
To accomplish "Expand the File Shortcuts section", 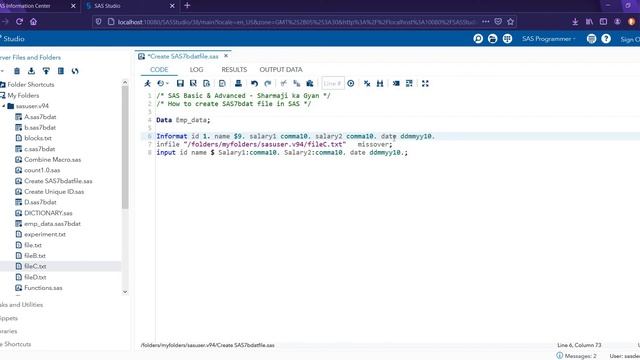I will click(16, 344).
